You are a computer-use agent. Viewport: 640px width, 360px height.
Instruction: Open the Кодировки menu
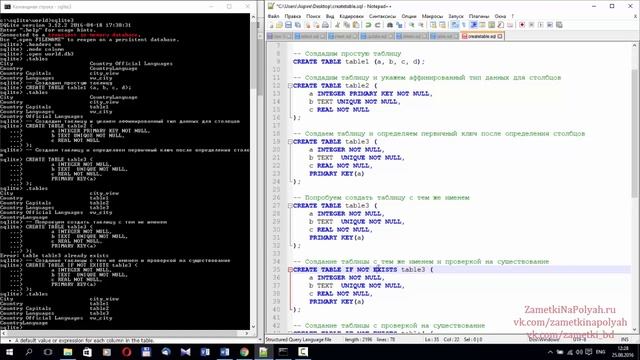point(351,16)
